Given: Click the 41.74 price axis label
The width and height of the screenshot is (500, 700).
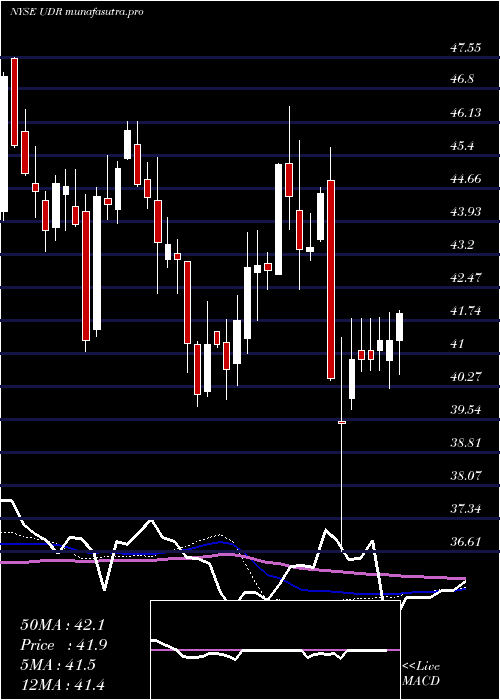Looking at the screenshot, I should pos(466,311).
